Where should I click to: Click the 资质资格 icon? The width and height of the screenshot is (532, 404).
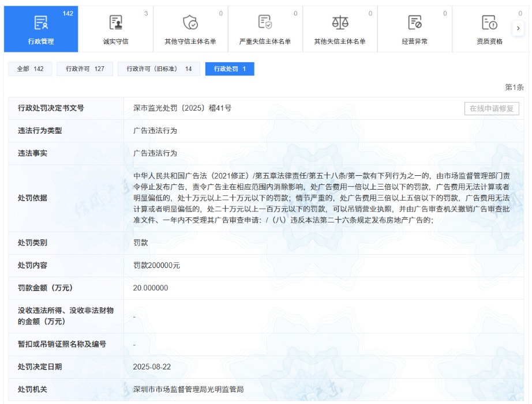[489, 22]
